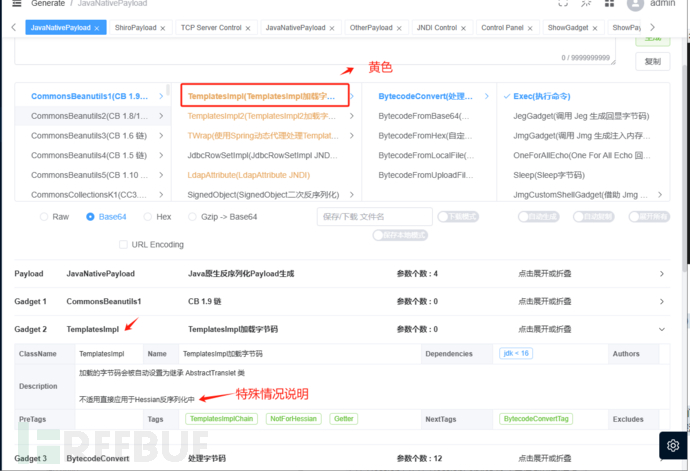Select CommonsBeanutils1 in gadget list
The height and width of the screenshot is (471, 690).
pos(89,96)
